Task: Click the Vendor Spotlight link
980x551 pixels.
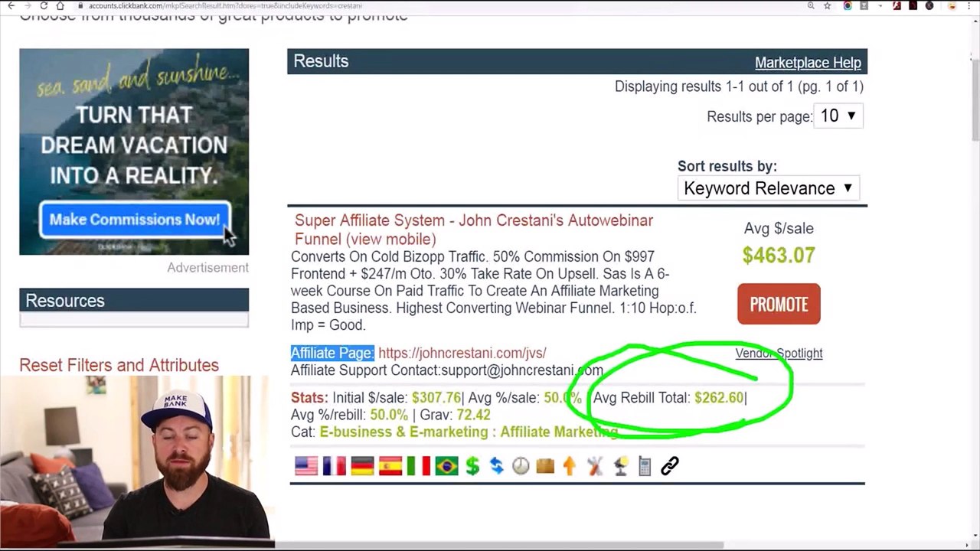Action: 779,353
